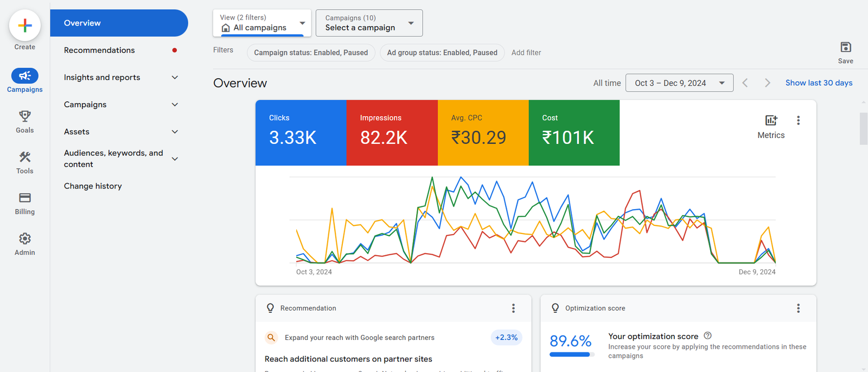Click the home icon beside All campaigns
This screenshot has height=372, width=868.
(x=226, y=28)
